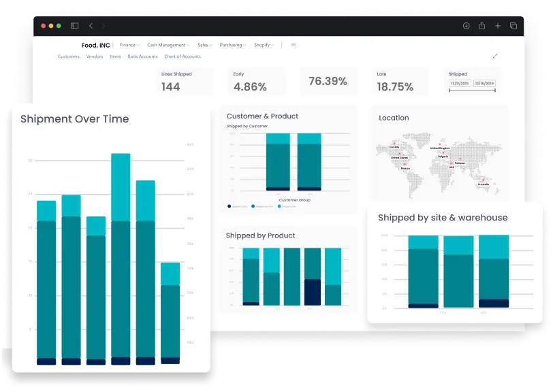The height and width of the screenshot is (392, 553).
Task: Open Chart of Accounts
Action: (x=181, y=56)
